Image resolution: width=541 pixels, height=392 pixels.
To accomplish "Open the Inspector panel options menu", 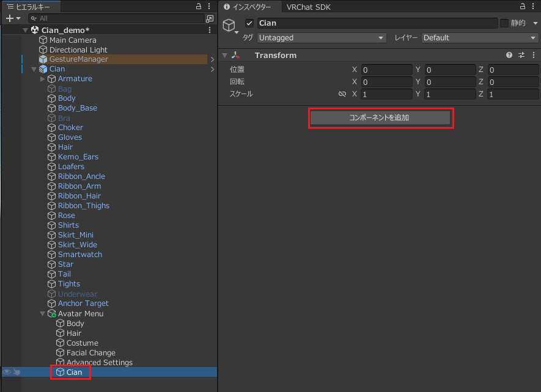I will [x=533, y=6].
